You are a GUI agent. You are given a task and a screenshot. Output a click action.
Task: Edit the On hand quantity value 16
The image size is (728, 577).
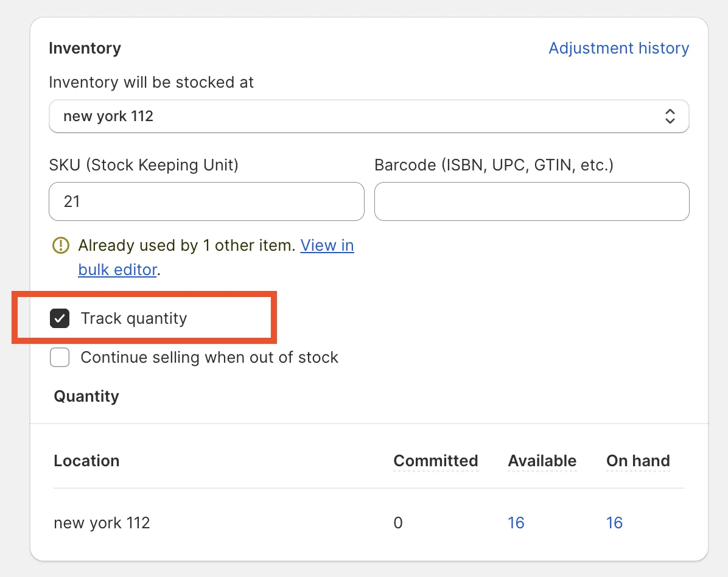pos(614,523)
